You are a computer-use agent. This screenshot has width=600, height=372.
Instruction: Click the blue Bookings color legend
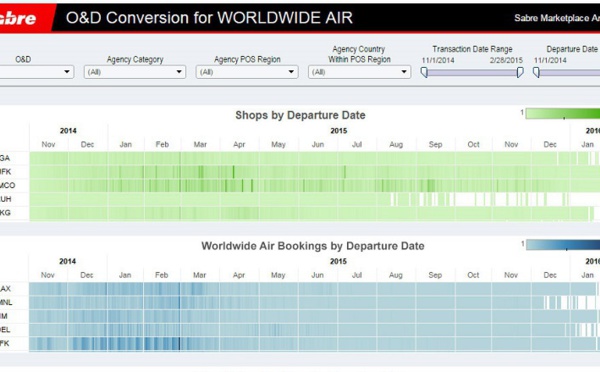point(562,245)
